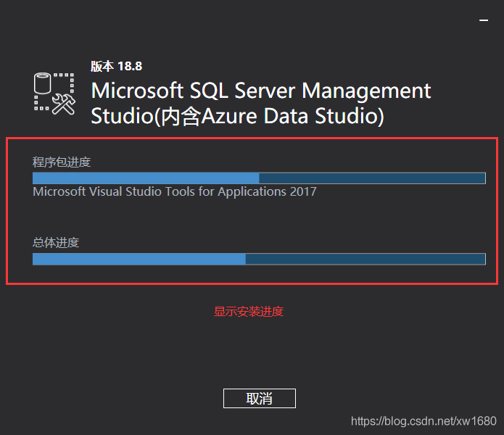The height and width of the screenshot is (435, 504).
Task: Click the unfilled part of 程序包进度 bar
Action: pos(371,178)
